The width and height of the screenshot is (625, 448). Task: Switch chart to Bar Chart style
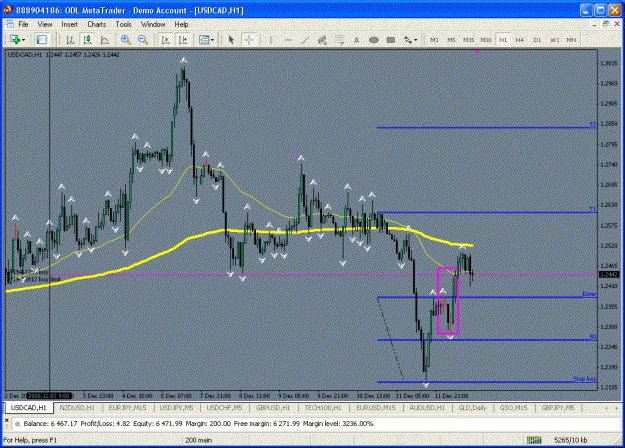70,40
